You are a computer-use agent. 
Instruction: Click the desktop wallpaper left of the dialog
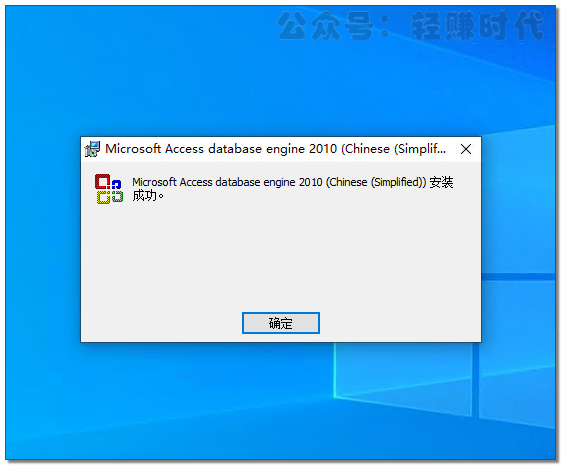43,239
